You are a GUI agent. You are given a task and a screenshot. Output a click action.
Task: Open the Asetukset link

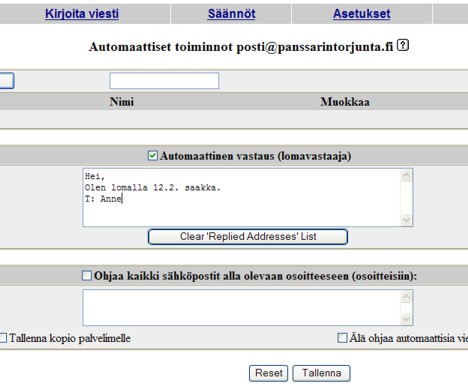362,14
